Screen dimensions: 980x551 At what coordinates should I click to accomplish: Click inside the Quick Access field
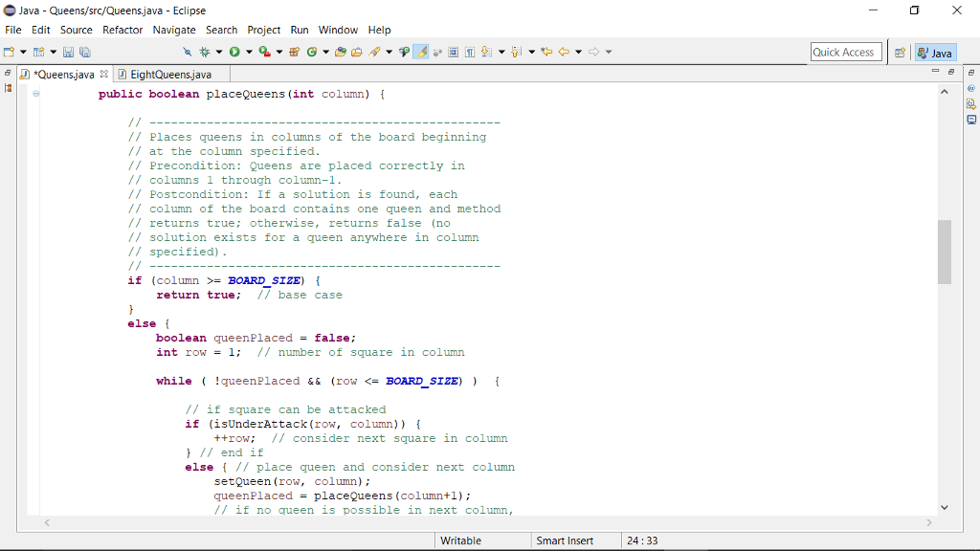(846, 52)
